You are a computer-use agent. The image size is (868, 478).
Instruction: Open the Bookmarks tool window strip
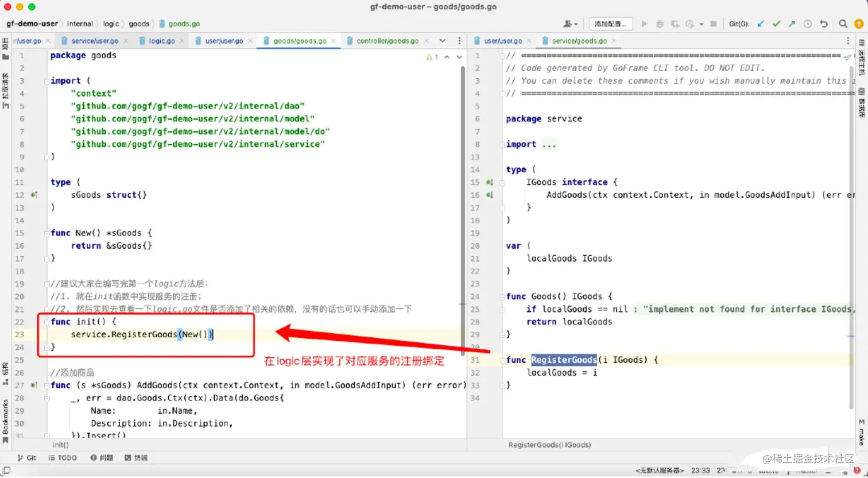pos(6,421)
